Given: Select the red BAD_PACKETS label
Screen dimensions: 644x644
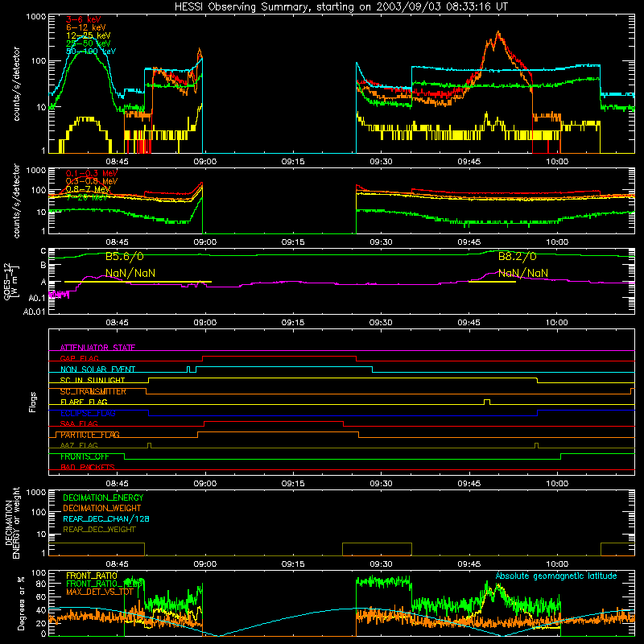Looking at the screenshot, I should [x=88, y=467].
